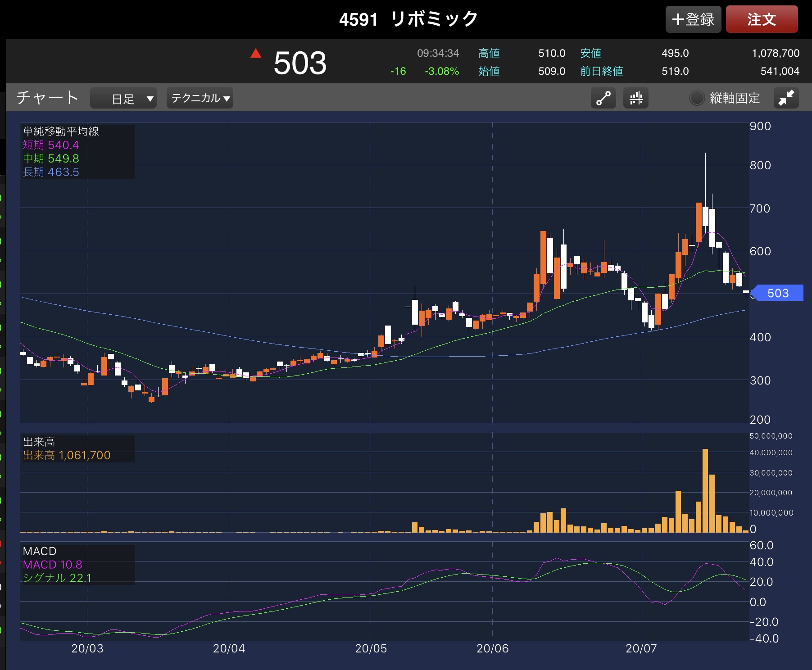Select the magenta 短期 540.4 moving average label
The height and width of the screenshot is (670, 812).
(x=51, y=145)
